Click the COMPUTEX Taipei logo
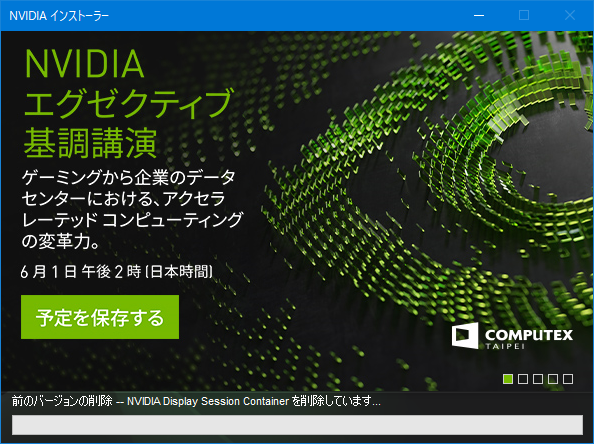The height and width of the screenshot is (444, 594). (x=512, y=336)
